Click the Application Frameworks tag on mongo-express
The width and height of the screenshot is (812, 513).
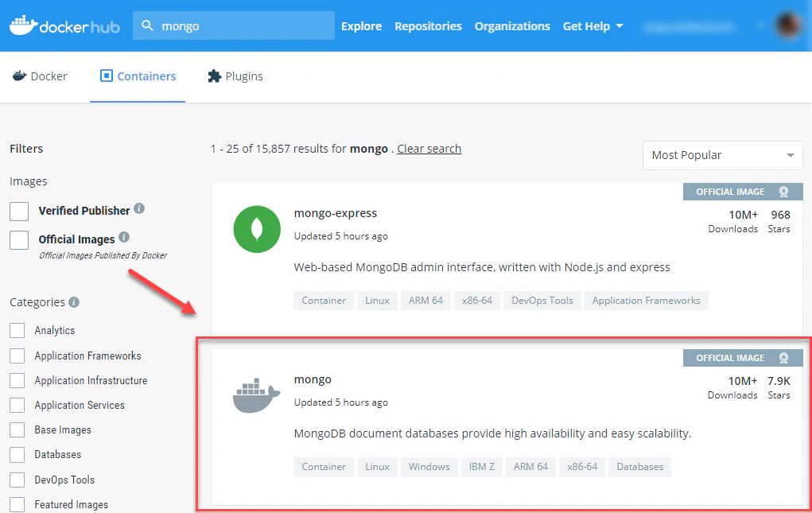647,301
